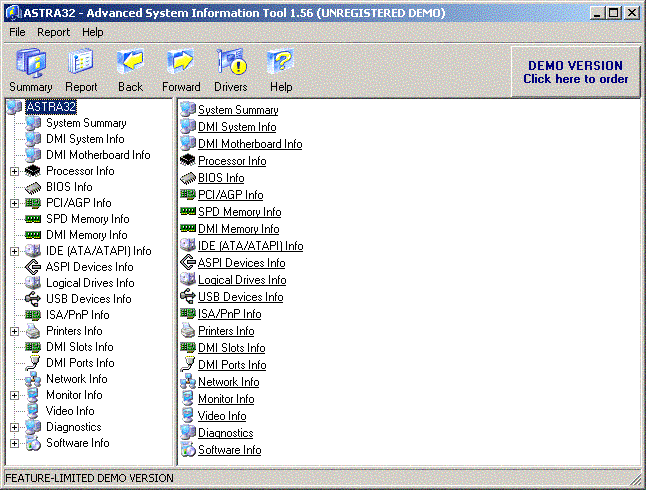
Task: Open the Network Info link
Action: tap(229, 382)
